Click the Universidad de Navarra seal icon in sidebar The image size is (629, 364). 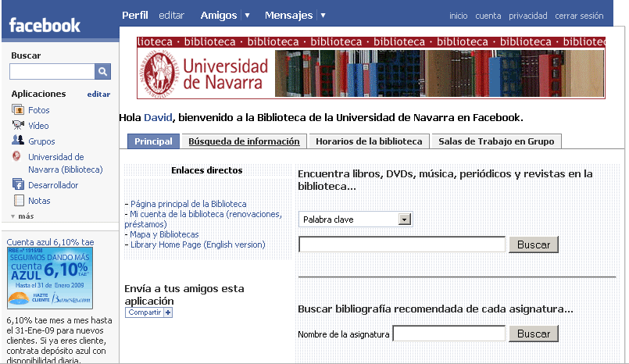[17, 156]
